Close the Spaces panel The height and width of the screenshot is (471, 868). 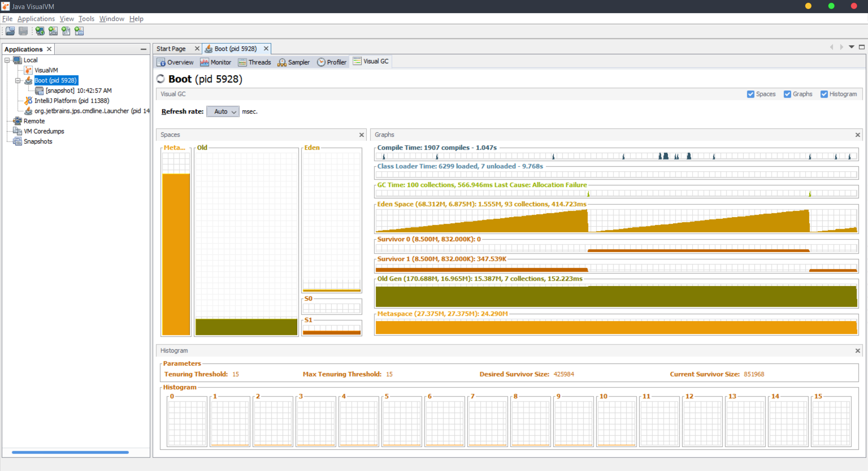point(362,135)
